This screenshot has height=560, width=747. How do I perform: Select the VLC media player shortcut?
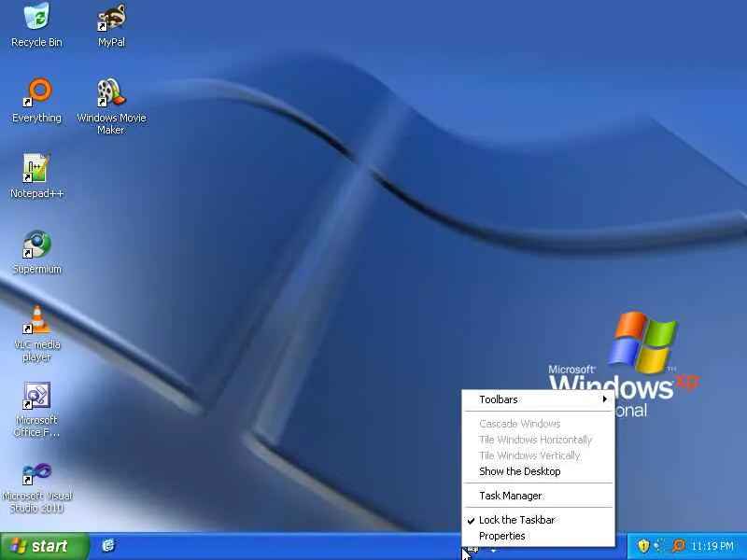point(36,334)
